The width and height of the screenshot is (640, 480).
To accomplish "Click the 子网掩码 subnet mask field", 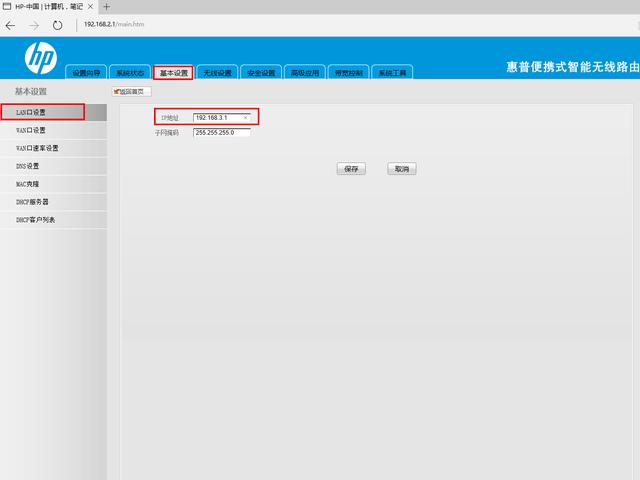I will pyautogui.click(x=221, y=132).
